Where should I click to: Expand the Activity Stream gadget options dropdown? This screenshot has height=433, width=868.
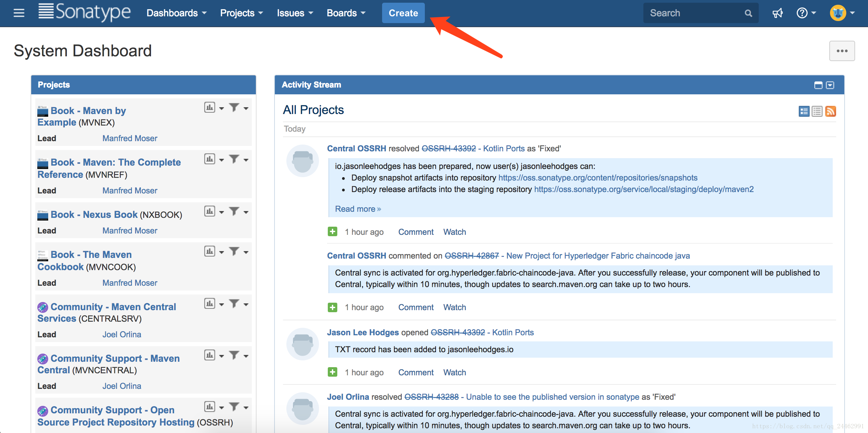[x=830, y=85]
